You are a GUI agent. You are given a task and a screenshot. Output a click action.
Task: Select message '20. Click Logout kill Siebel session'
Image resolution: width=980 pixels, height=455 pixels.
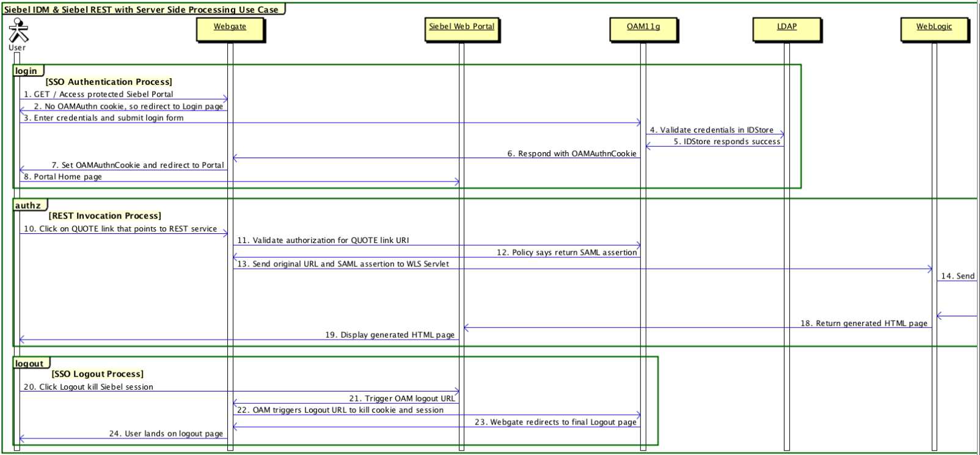(89, 387)
